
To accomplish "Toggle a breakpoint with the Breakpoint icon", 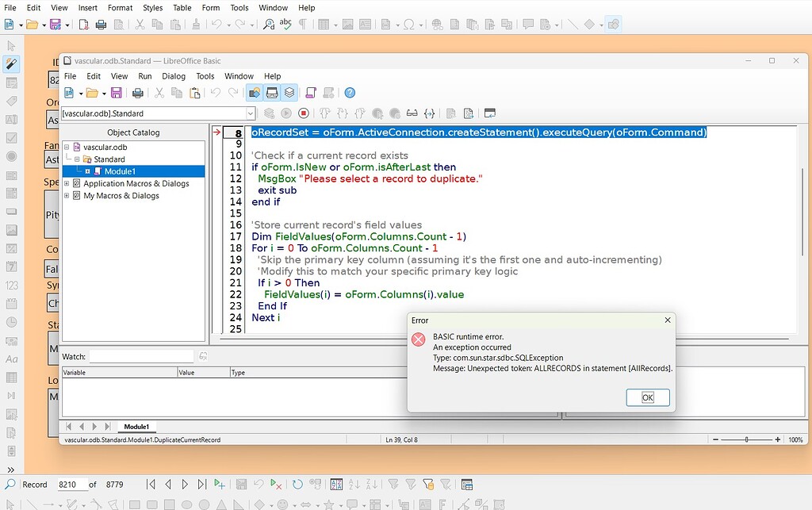I will [377, 113].
